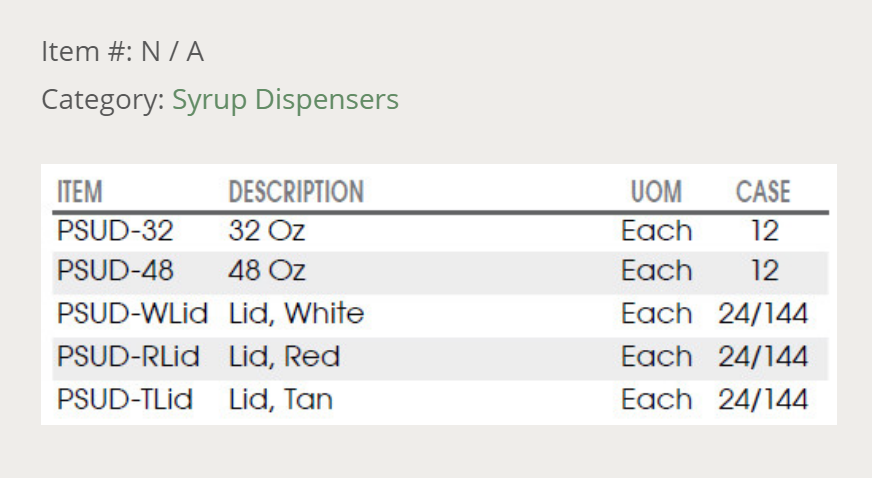The height and width of the screenshot is (478, 872).
Task: Click the Lid, White description
Action: (x=296, y=314)
